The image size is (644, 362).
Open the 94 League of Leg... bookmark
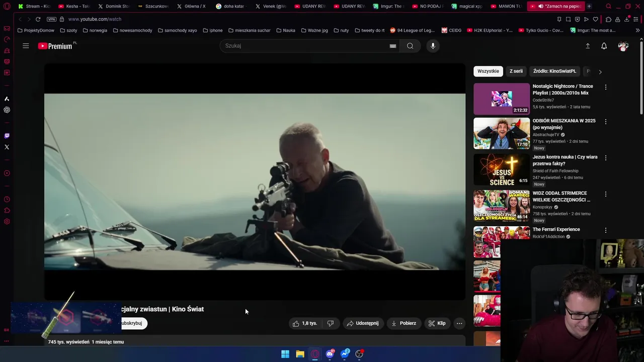pos(412,30)
